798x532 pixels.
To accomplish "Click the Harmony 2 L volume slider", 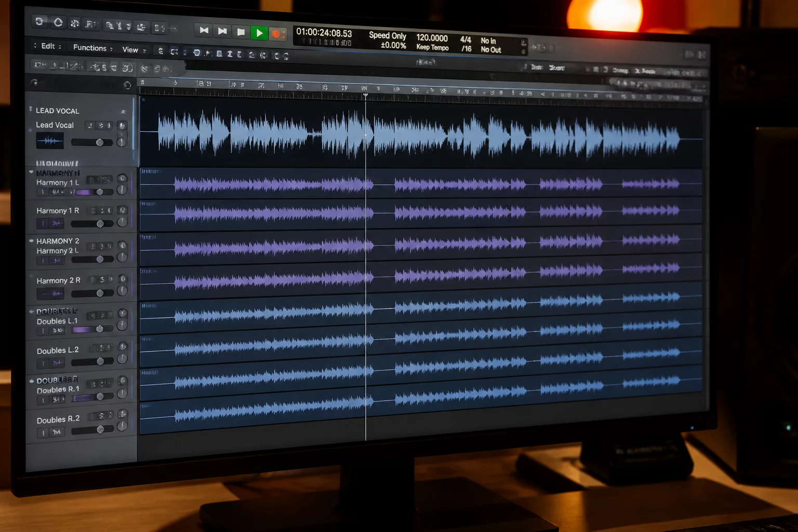I will (92, 259).
